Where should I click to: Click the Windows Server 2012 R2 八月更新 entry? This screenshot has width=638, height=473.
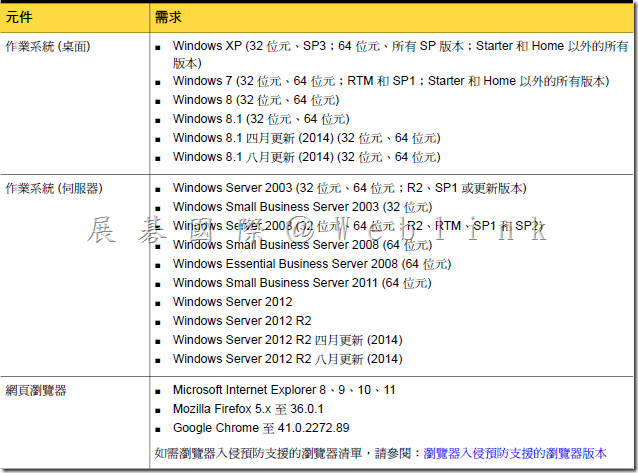pyautogui.click(x=287, y=359)
